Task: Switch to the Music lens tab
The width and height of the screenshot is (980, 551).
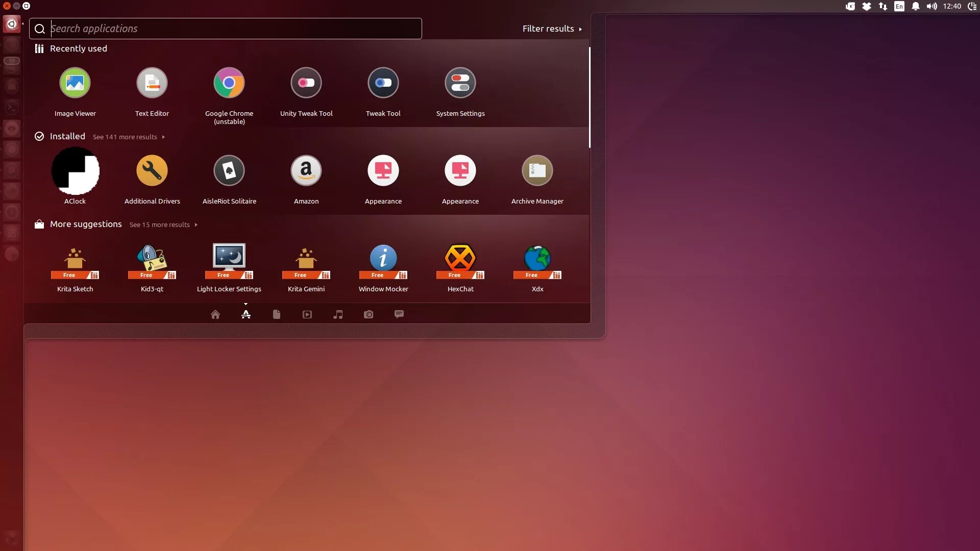Action: (338, 315)
